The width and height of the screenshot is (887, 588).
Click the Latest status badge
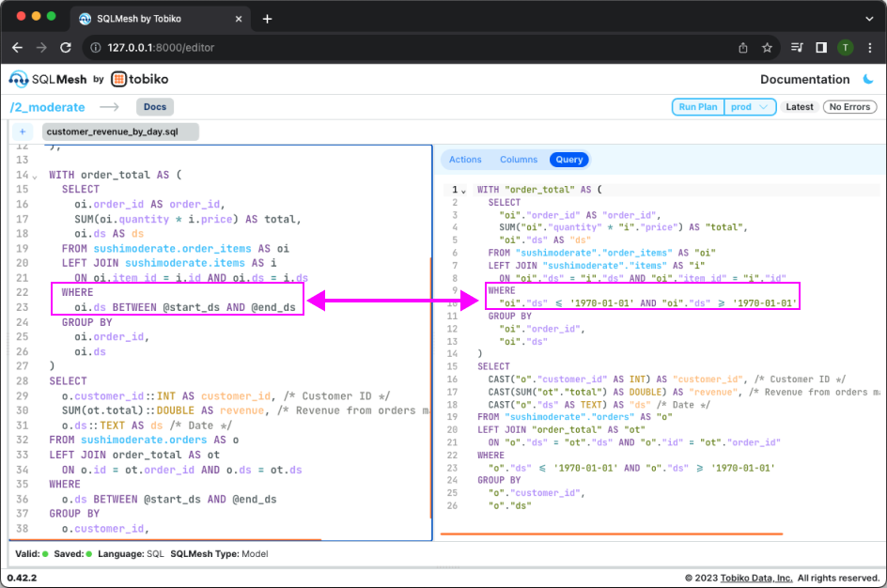coord(800,107)
